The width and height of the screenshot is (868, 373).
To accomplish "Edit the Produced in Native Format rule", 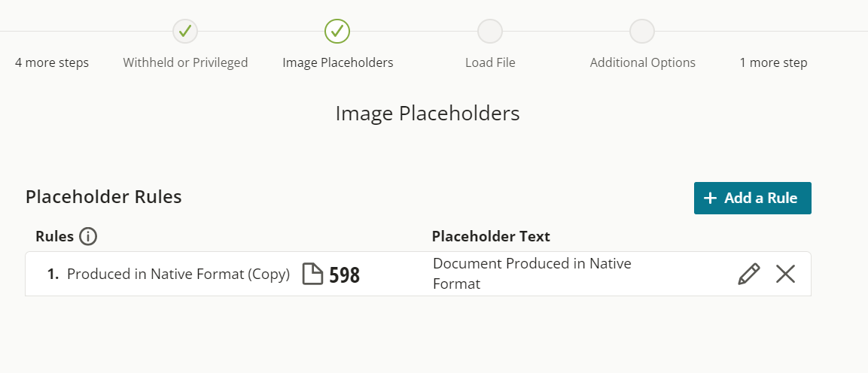I will (x=749, y=274).
